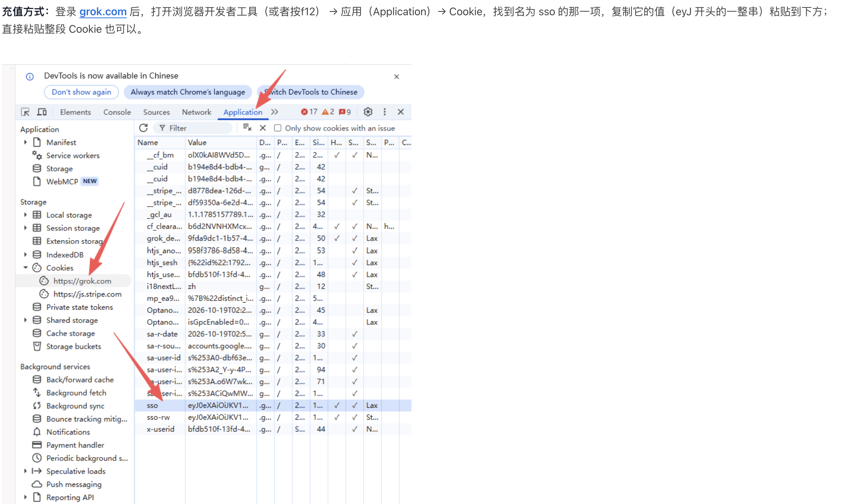843x504 pixels.
Task: Click the clear all cookies icon
Action: click(x=247, y=128)
